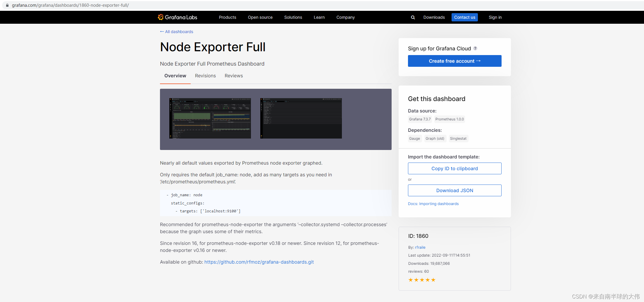The height and width of the screenshot is (302, 644).
Task: Click the Node Exporter Full Prometheus Dashboard subtitle
Action: point(212,64)
